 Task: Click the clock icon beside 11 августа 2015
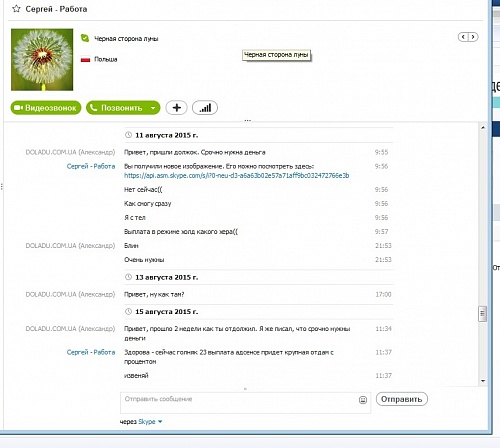click(x=128, y=135)
